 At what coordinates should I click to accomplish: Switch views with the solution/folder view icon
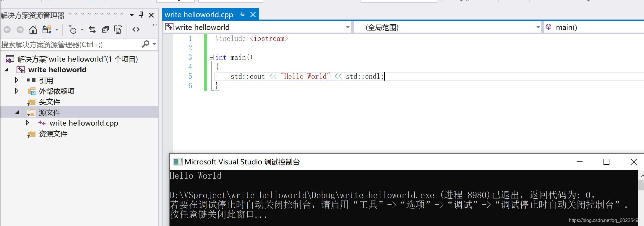tap(47, 30)
